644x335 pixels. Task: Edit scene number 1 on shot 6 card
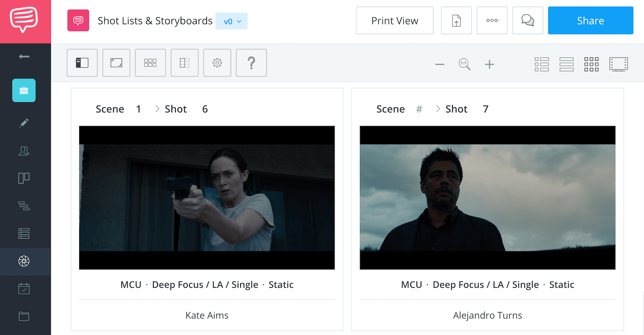(138, 109)
